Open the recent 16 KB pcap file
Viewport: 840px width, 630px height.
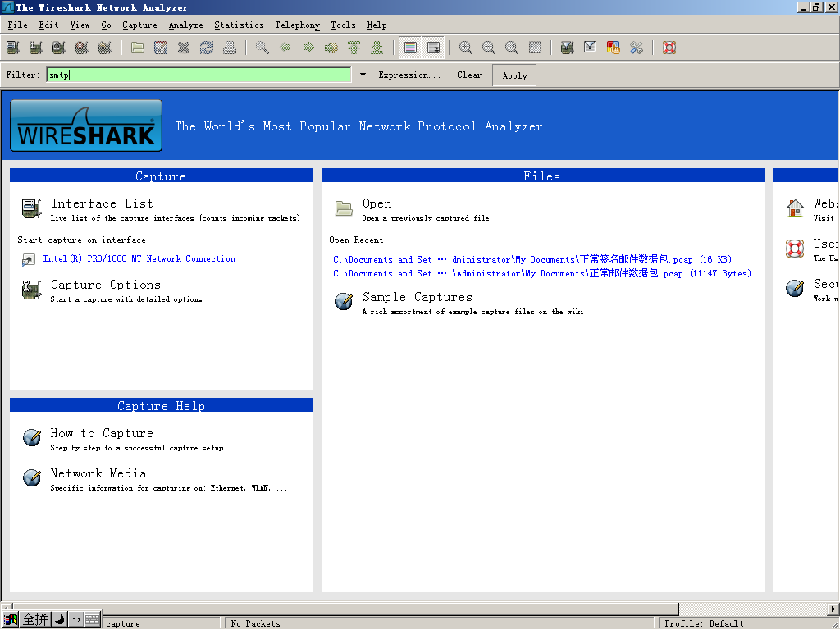[532, 260]
